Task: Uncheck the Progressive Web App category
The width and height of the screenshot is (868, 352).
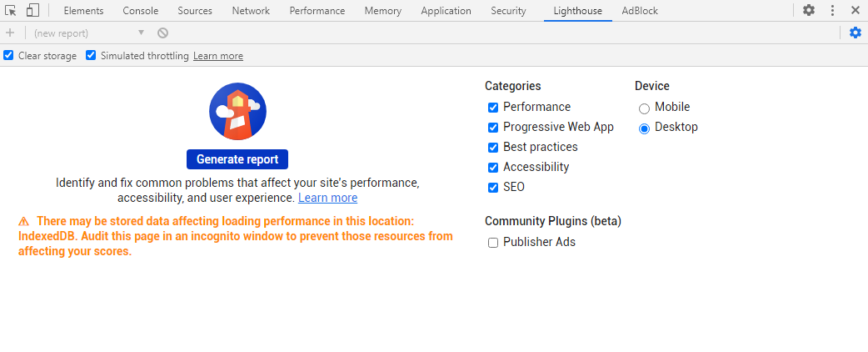Action: 493,128
